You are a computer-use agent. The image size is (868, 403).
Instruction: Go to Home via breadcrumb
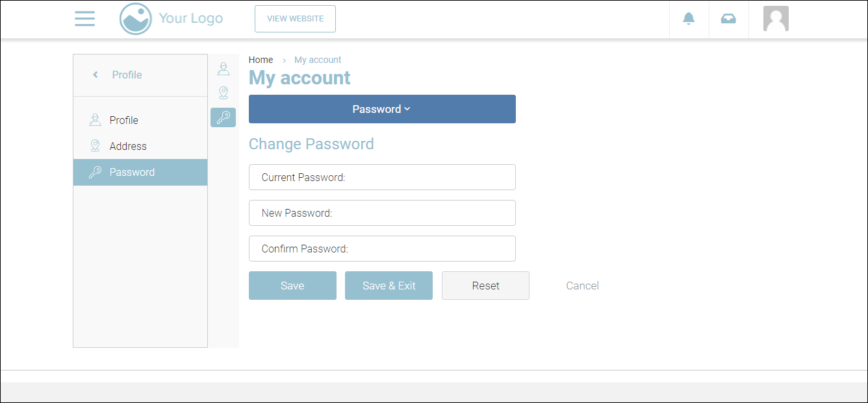(x=261, y=60)
